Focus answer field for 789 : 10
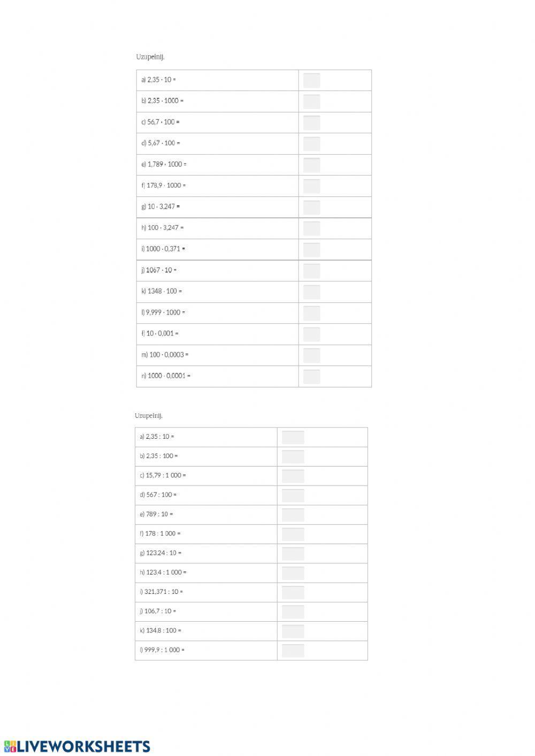The height and width of the screenshot is (756, 535). (293, 515)
